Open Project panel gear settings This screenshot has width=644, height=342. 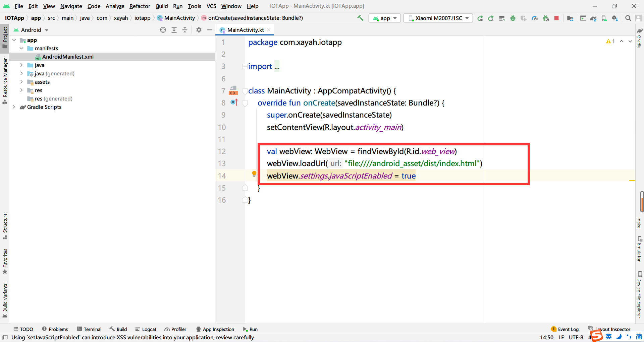coord(199,30)
